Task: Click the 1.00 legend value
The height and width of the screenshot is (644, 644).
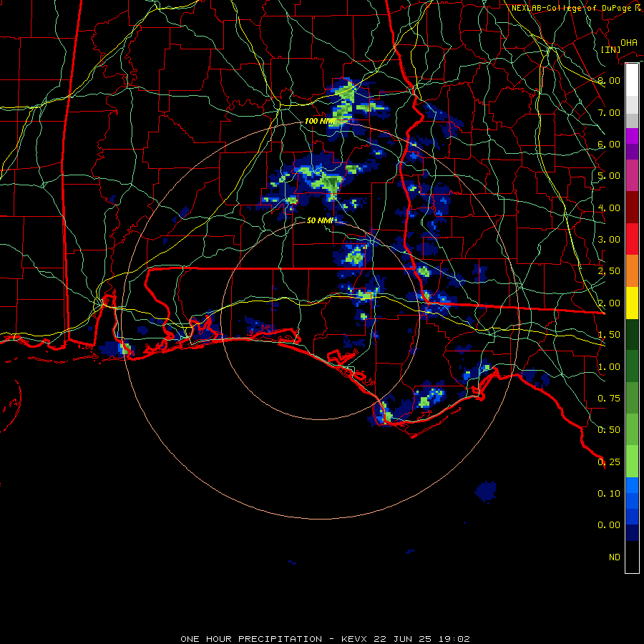Action: (x=608, y=367)
